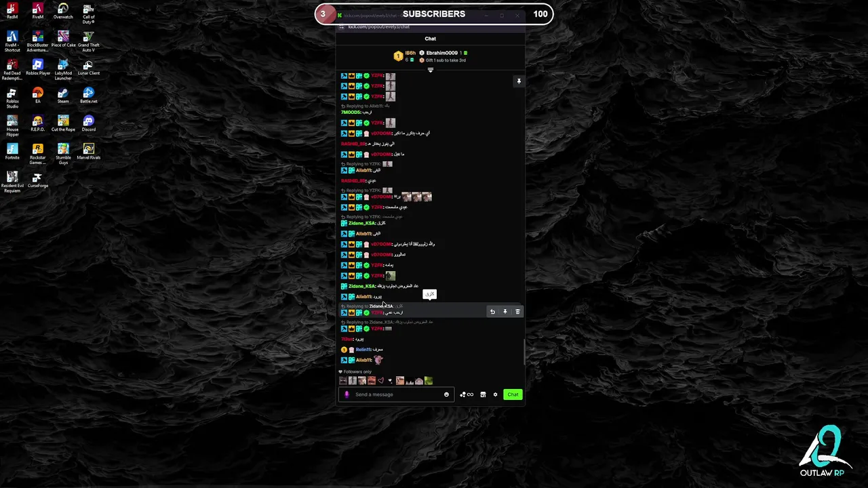Select the first quick emote thumbnail
868x488 pixels.
pos(343,381)
